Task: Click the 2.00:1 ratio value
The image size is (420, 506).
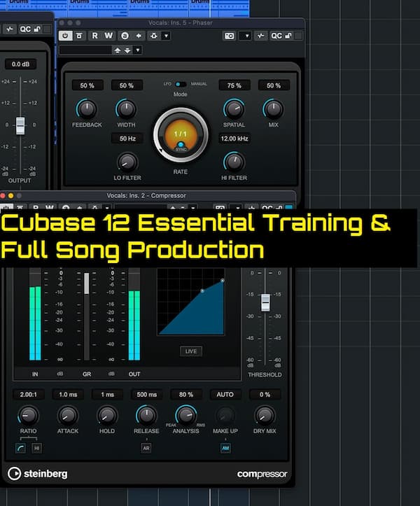Action: coord(29,395)
